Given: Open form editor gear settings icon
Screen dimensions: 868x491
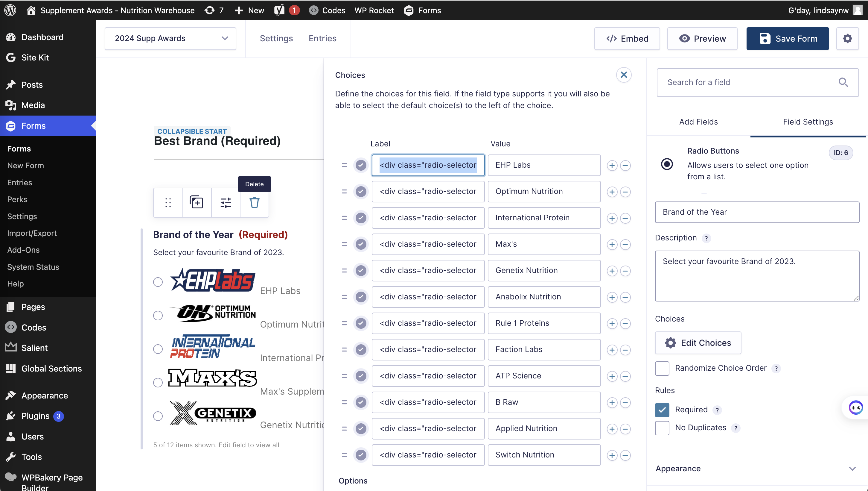Looking at the screenshot, I should [847, 38].
